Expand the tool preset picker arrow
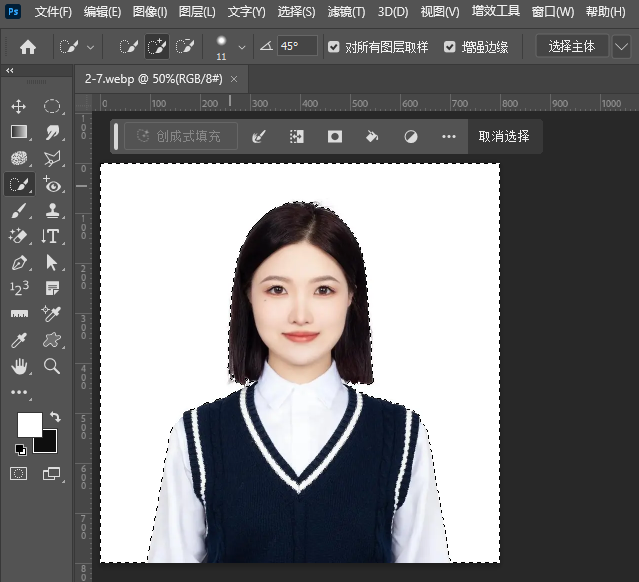This screenshot has width=639, height=582. pos(91,47)
